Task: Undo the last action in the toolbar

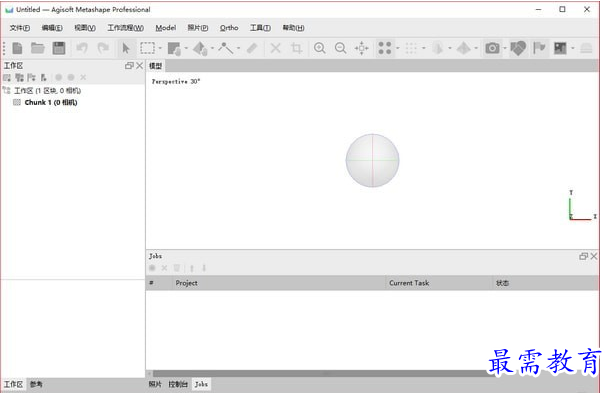Action: [82, 48]
